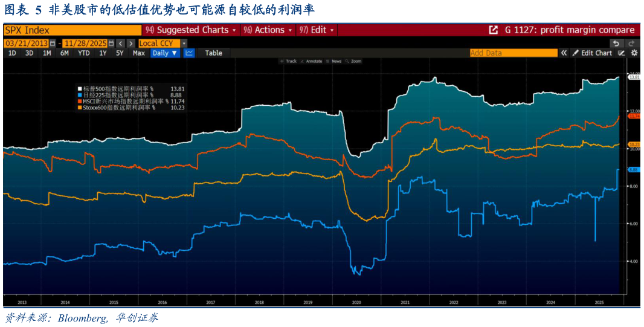Viewport: 644px width, 327px height.
Task: Click the line chart type icon
Action: 189,53
